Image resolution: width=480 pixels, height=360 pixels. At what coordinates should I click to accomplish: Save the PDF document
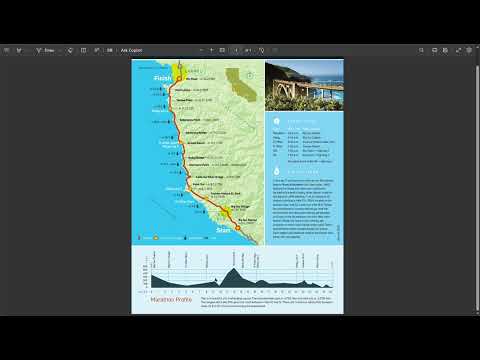tap(445, 50)
